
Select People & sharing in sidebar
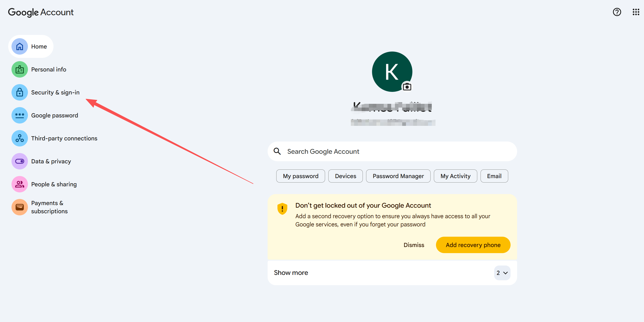click(x=54, y=184)
